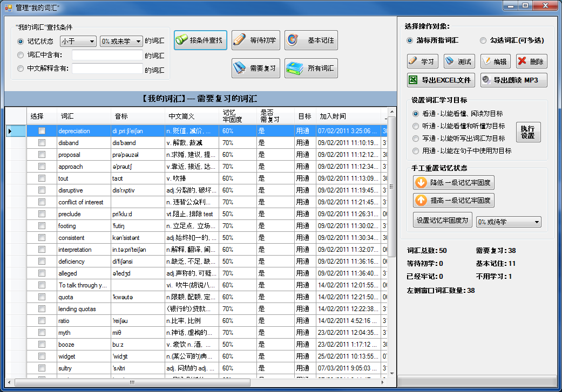Show 所有词汇 with the books icon
This screenshot has width=562, height=392.
click(311, 68)
